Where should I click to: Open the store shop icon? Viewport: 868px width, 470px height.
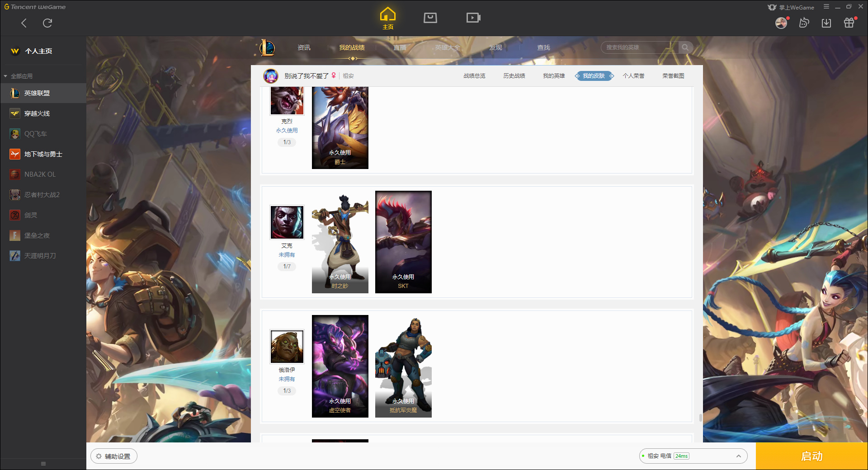pyautogui.click(x=430, y=18)
